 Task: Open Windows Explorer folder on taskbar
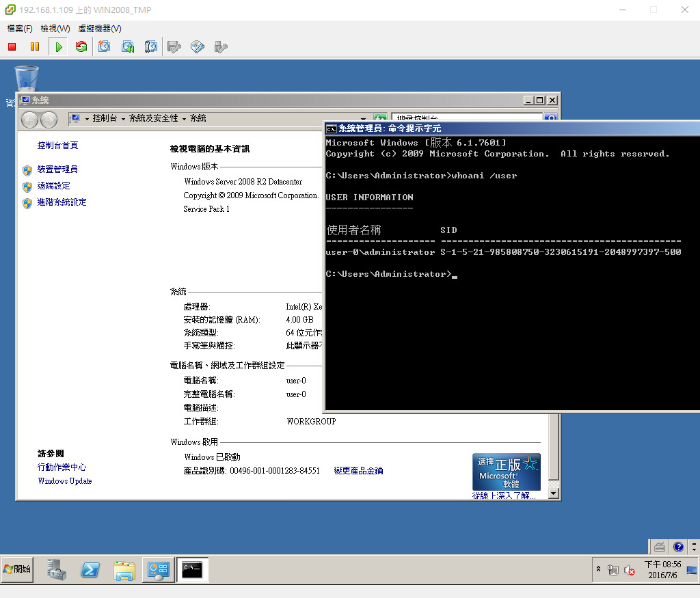tap(124, 571)
